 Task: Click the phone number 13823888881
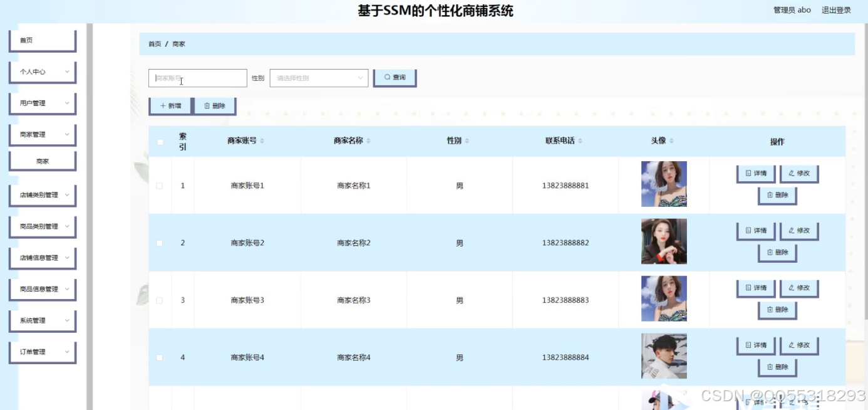tap(566, 186)
